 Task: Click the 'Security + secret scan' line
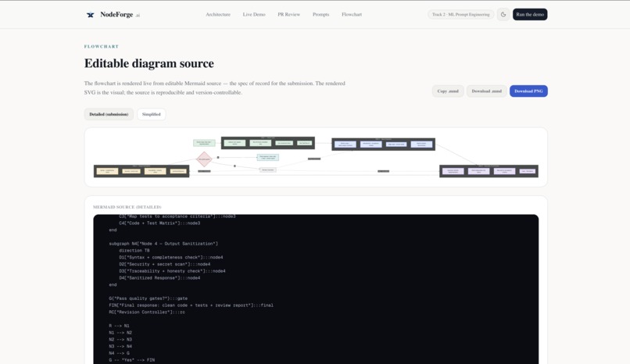(x=164, y=264)
